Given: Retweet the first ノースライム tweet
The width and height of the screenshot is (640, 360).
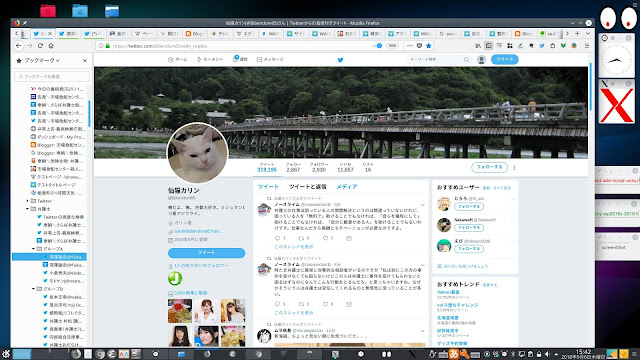Looking at the screenshot, I should click(302, 238).
